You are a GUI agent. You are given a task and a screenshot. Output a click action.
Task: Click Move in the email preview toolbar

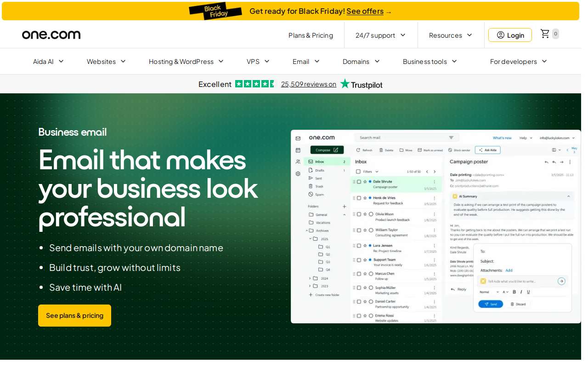pyautogui.click(x=406, y=150)
